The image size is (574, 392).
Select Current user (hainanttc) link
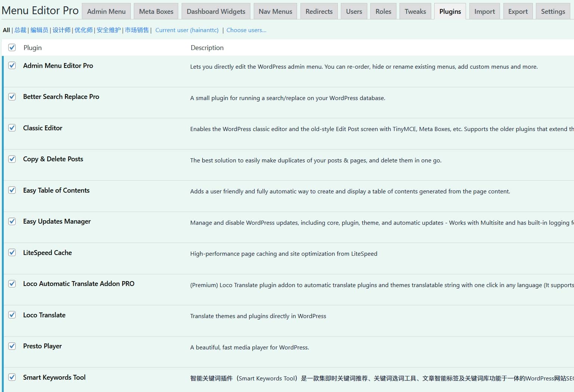187,30
